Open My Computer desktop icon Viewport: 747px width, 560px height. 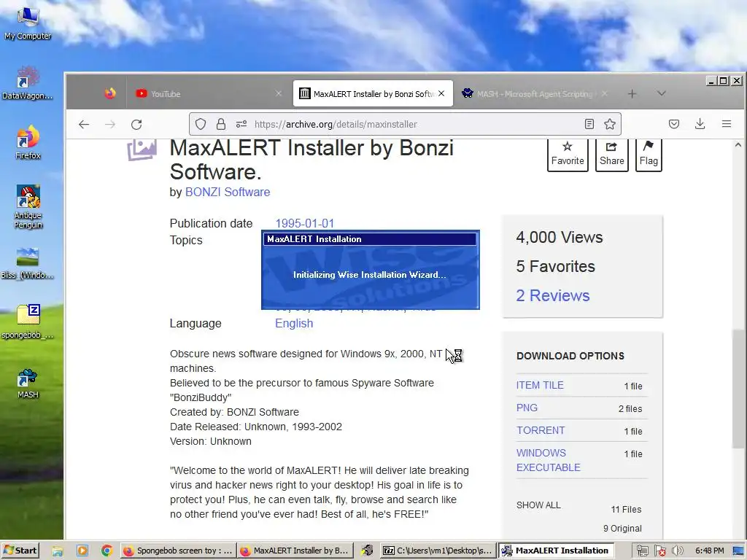tap(28, 23)
